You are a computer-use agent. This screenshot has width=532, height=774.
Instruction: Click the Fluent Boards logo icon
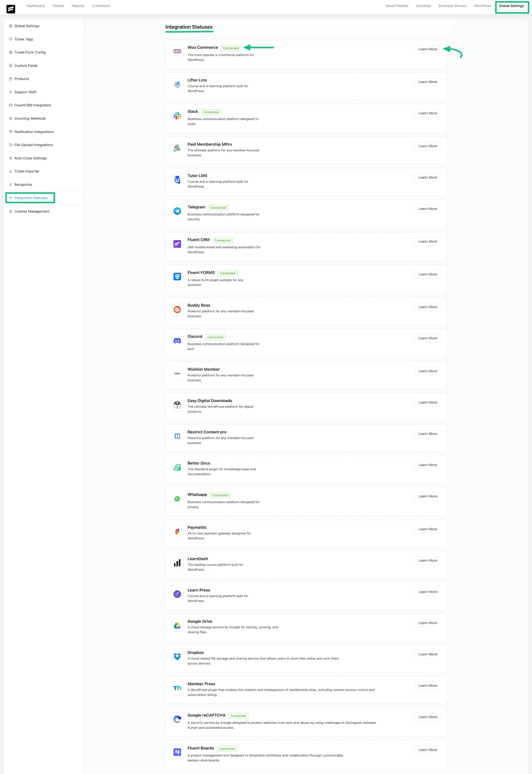[177, 752]
